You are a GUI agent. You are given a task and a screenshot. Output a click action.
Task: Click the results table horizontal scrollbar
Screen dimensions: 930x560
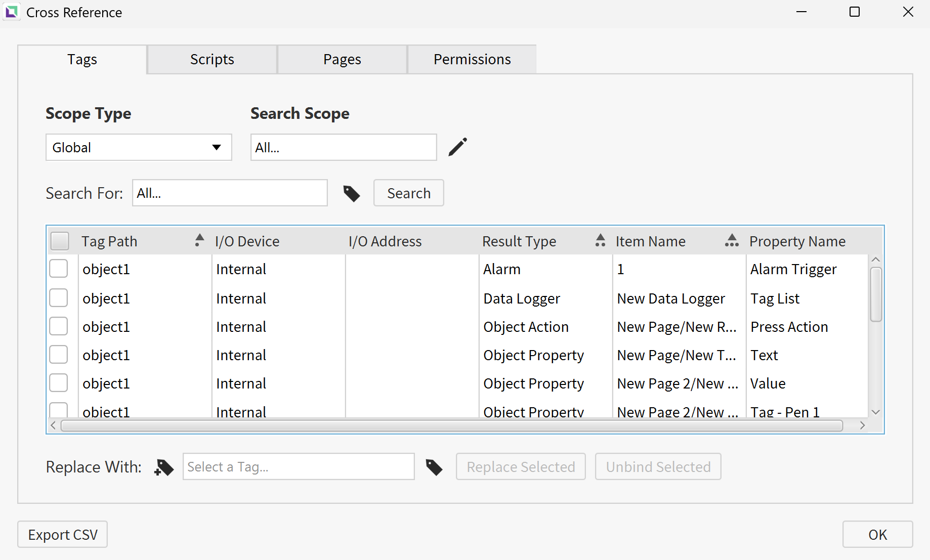click(x=452, y=426)
